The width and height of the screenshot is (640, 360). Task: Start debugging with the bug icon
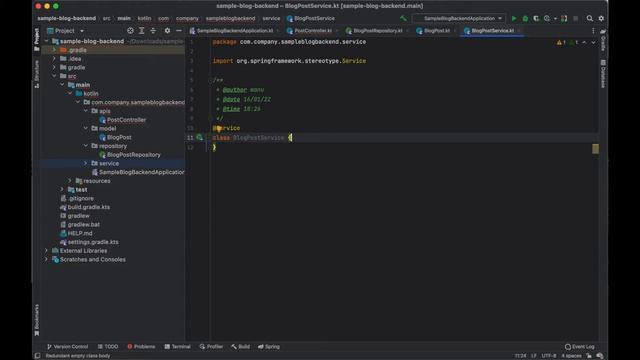[525, 18]
